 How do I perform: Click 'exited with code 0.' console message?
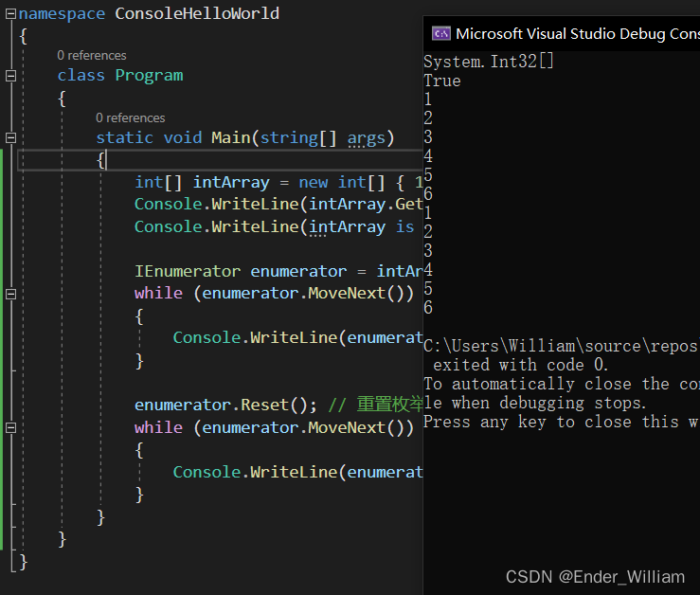[521, 365]
